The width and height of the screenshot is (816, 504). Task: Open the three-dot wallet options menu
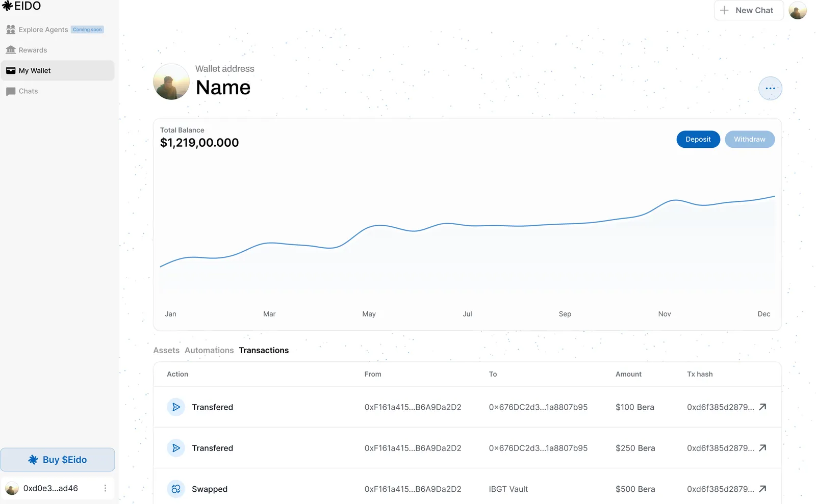[x=770, y=89]
